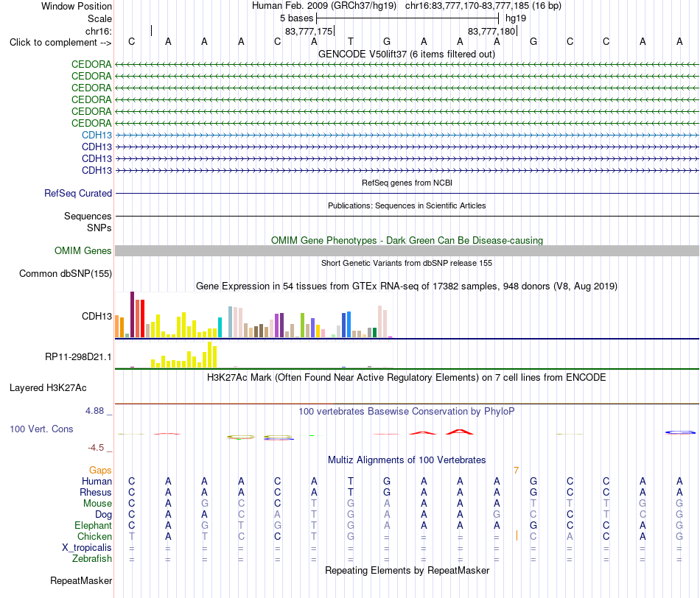Select the chr16: ruler label
The width and height of the screenshot is (700, 598).
(x=98, y=31)
